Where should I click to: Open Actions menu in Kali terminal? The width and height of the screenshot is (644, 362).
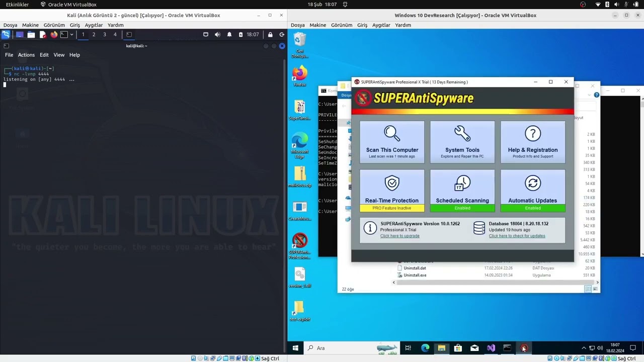(26, 55)
